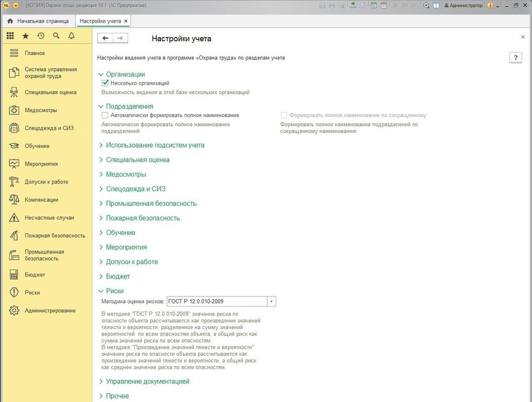Open the sections menu grid icon
532x402 pixels.
10,36
